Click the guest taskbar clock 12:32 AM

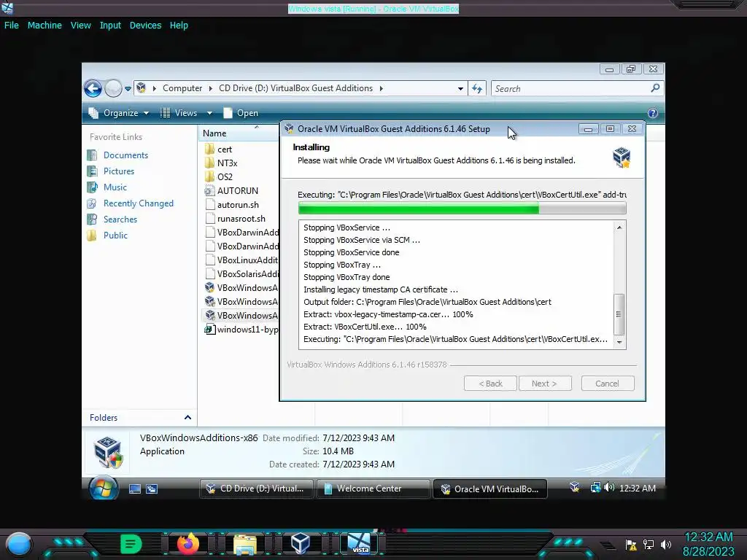coord(638,488)
